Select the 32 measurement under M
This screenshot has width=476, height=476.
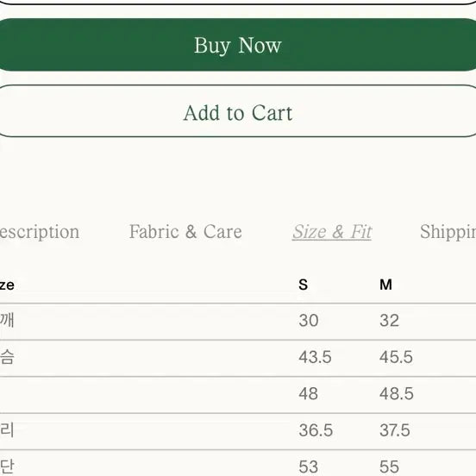point(389,321)
